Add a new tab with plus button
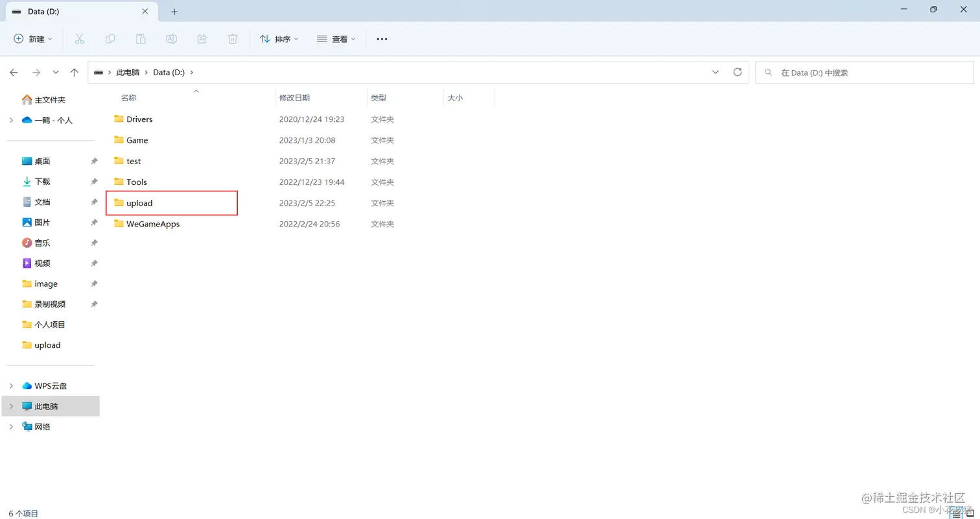 pyautogui.click(x=174, y=11)
